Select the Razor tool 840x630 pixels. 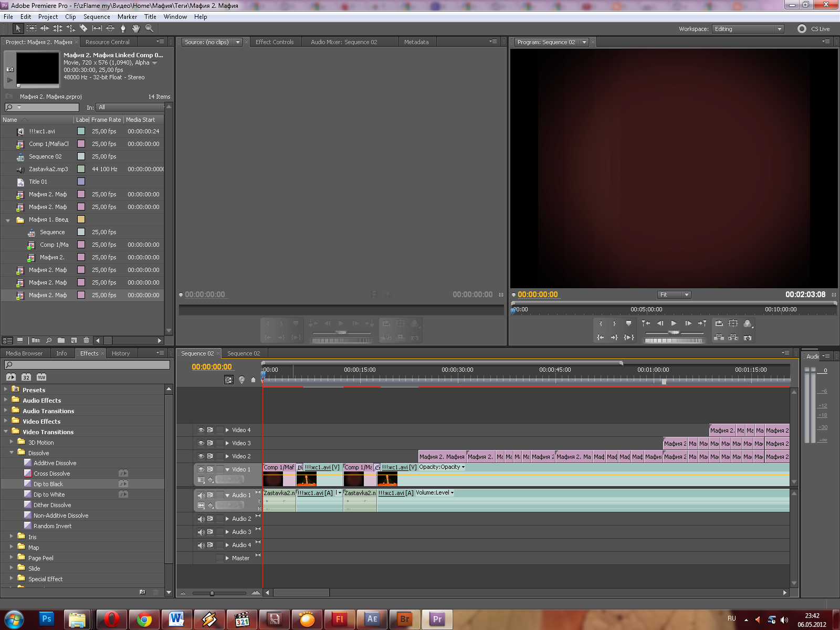(83, 29)
